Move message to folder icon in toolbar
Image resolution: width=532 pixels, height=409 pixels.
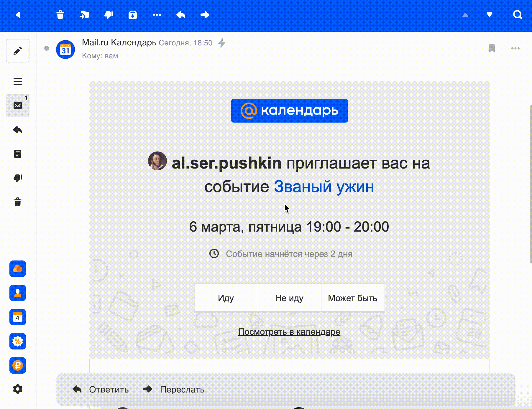(84, 15)
